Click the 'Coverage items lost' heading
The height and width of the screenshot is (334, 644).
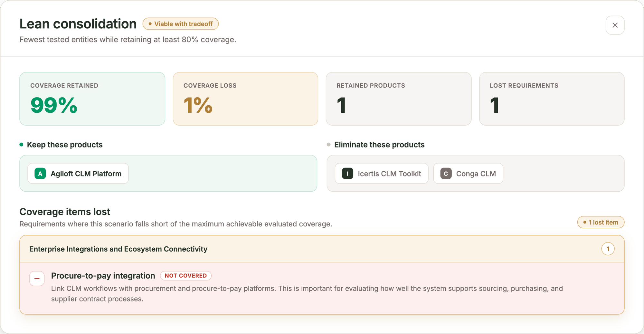(x=65, y=212)
